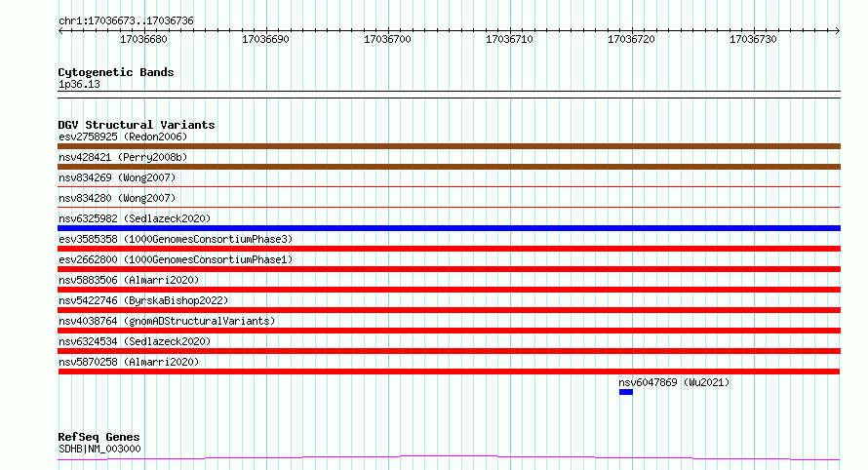
Task: Click the nsv5883506 (Almarri2020) label
Action: tap(129, 280)
